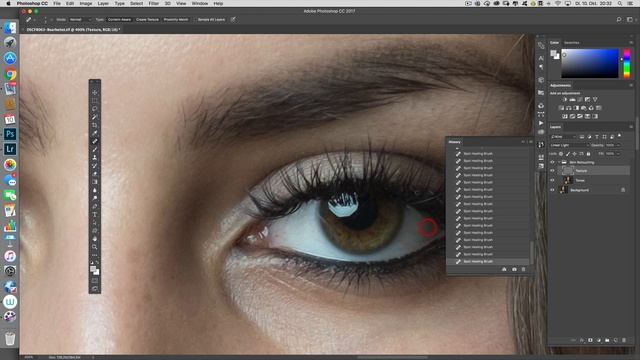The image size is (640, 360).
Task: Select the Magic Wand tool
Action: pyautogui.click(x=95, y=117)
